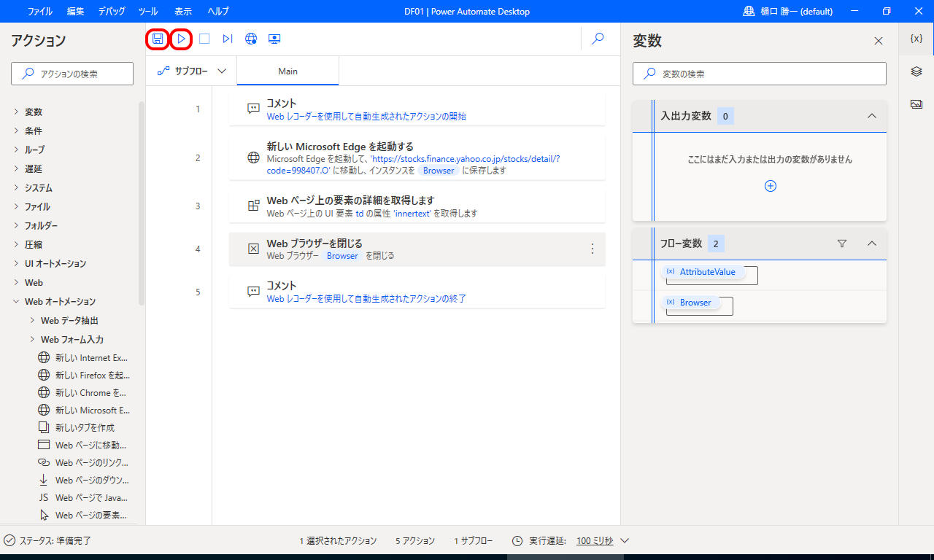This screenshot has height=560, width=934.
Task: Select the 新しい Microsoft Edge を起動する step
Action: [417, 157]
